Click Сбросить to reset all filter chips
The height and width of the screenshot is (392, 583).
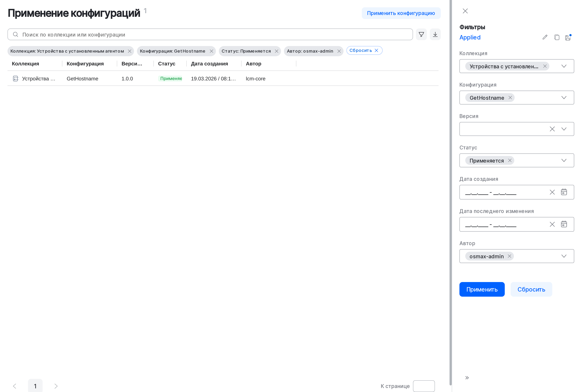tap(364, 50)
